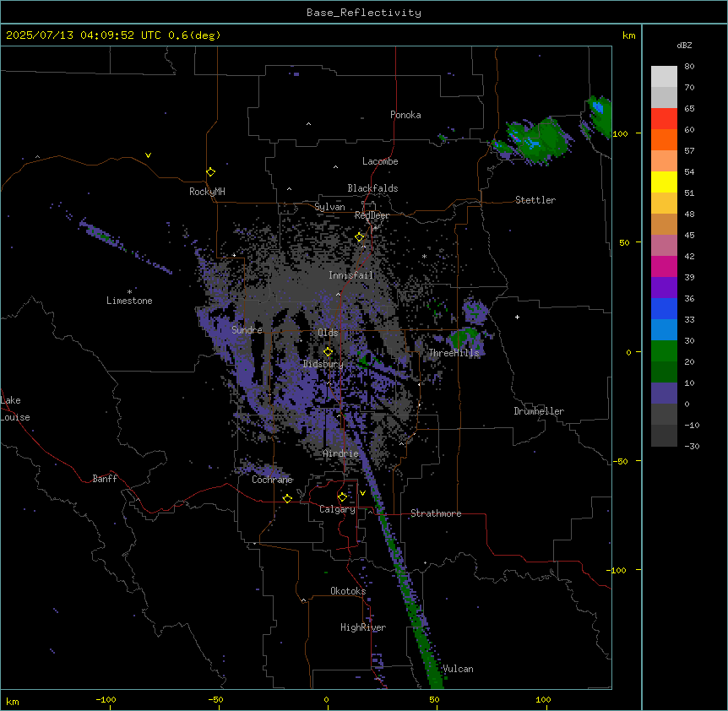Click the Cochrane town label
Screen dimensions: 728x711
tap(272, 480)
